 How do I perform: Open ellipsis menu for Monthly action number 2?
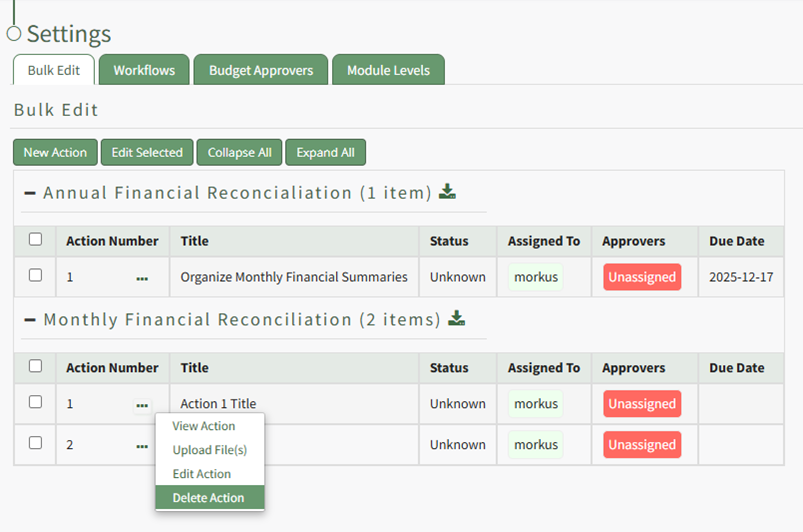(142, 446)
